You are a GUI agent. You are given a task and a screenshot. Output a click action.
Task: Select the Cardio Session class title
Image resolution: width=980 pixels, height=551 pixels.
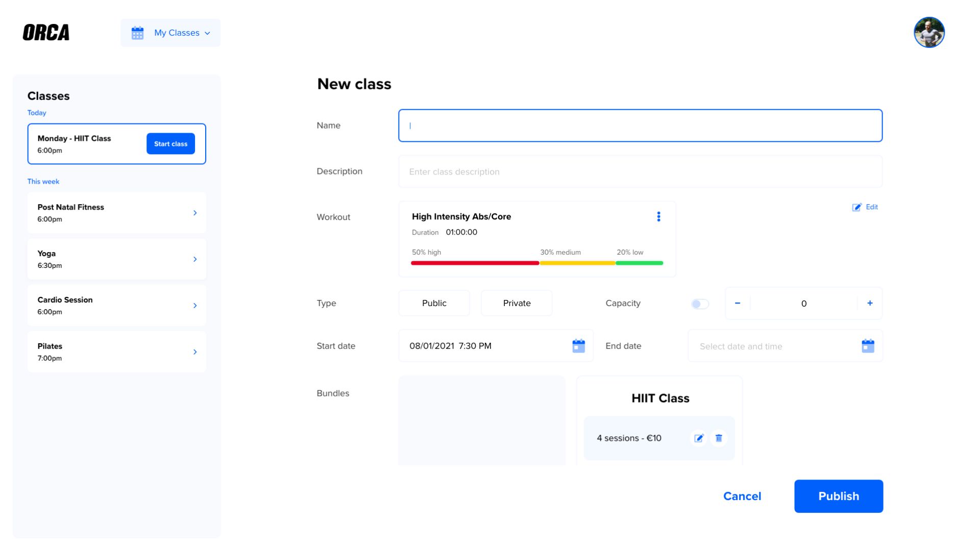pyautogui.click(x=65, y=300)
